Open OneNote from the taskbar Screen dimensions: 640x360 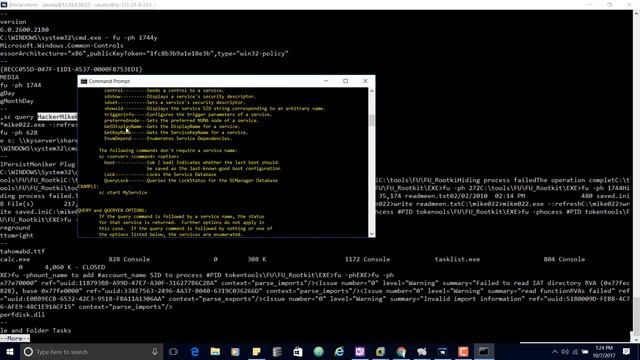point(360,352)
